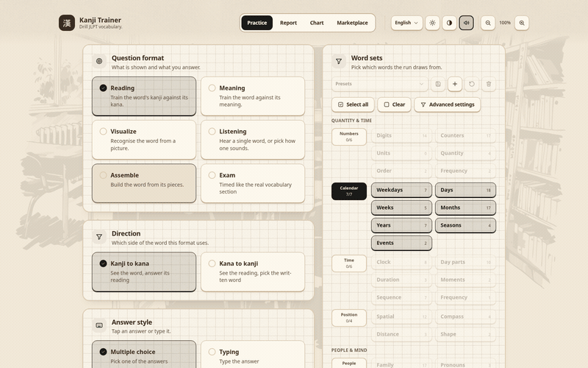Click the delete preset trash icon
Viewport: 588px width, 368px height.
488,84
